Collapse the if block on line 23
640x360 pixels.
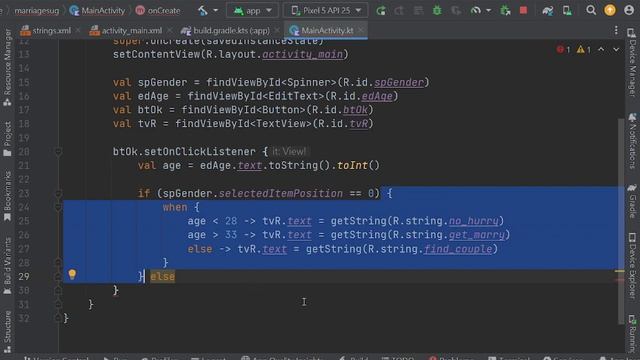58,193
